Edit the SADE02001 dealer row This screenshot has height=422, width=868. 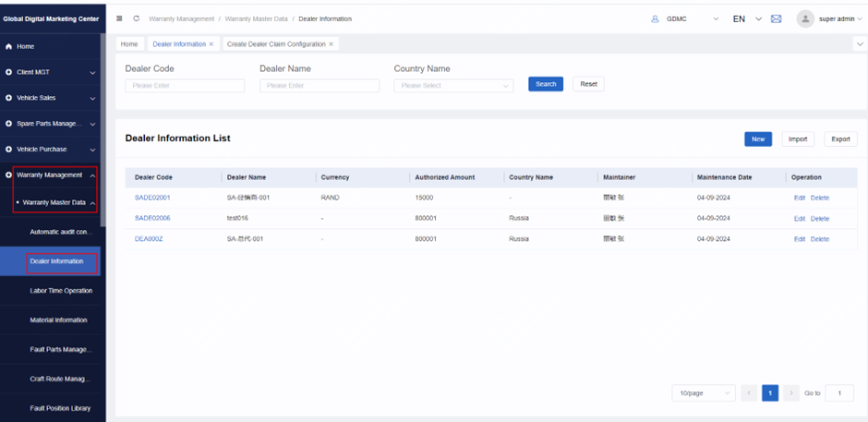pyautogui.click(x=800, y=198)
